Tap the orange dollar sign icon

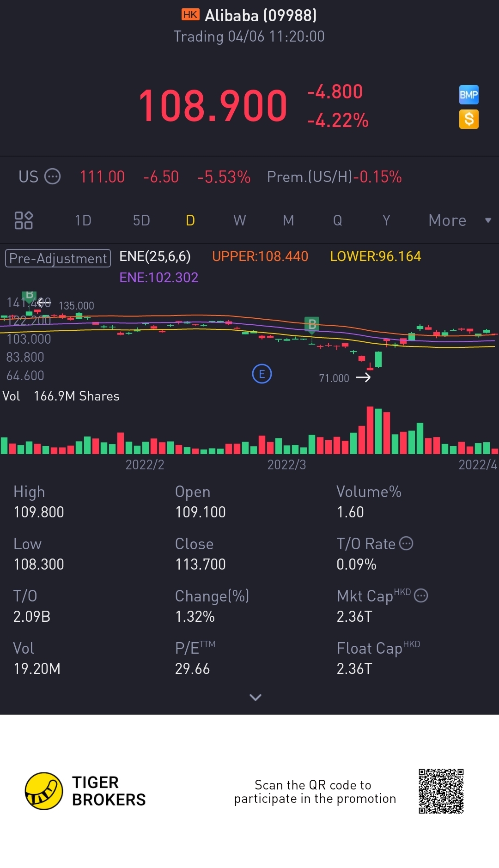pos(469,119)
